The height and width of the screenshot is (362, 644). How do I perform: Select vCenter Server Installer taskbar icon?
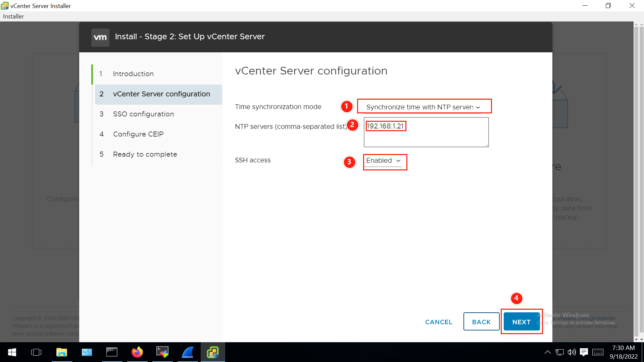pos(213,352)
